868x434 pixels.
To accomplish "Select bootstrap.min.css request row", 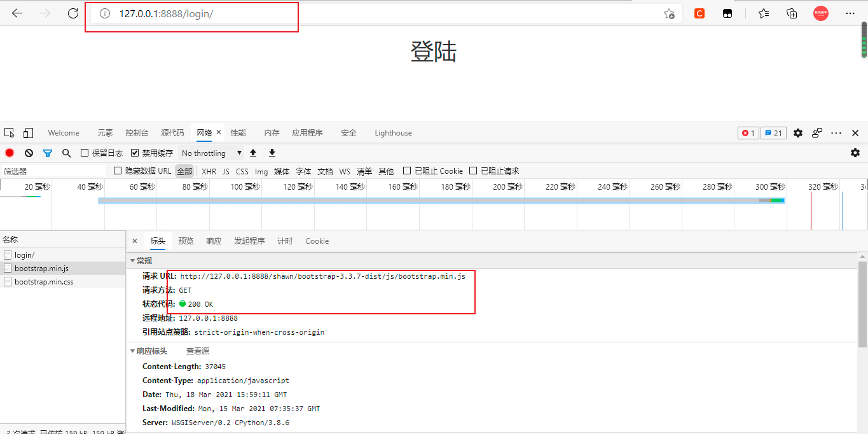I will point(62,282).
